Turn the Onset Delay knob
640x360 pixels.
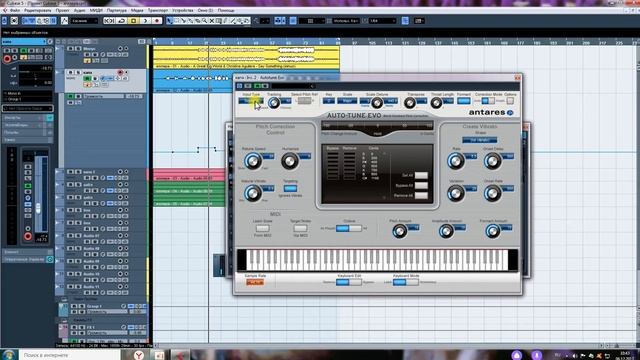[x=493, y=161]
